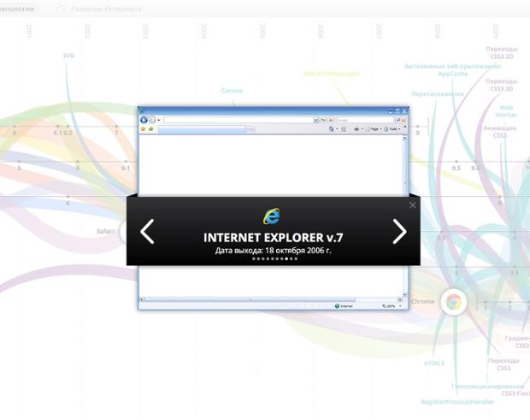Open the IE7 address bar dropdown arrow

[316, 120]
